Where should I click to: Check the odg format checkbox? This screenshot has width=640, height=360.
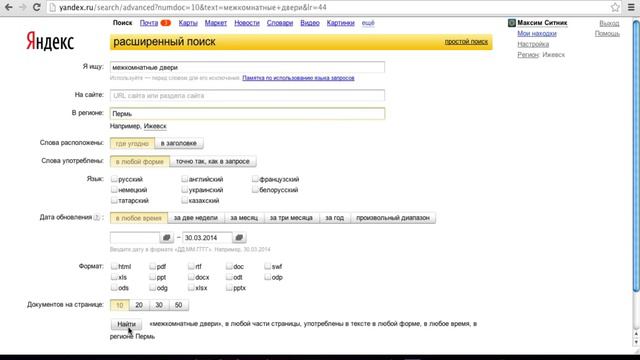(153, 287)
